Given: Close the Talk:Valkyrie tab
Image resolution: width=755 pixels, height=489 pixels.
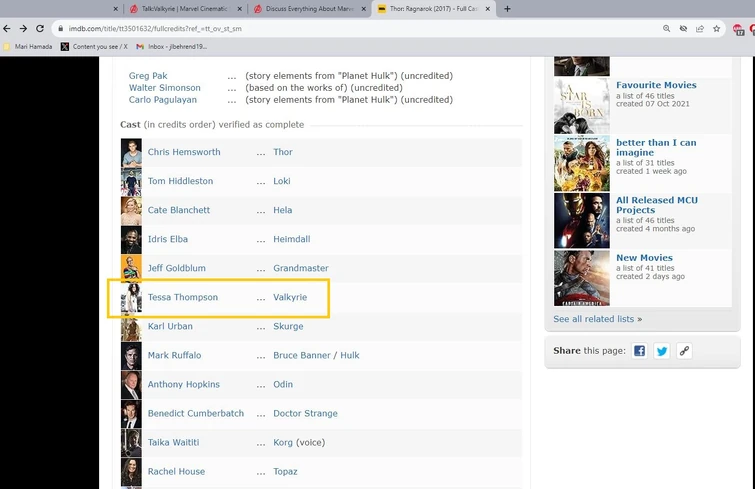Looking at the screenshot, I should pyautogui.click(x=240, y=9).
